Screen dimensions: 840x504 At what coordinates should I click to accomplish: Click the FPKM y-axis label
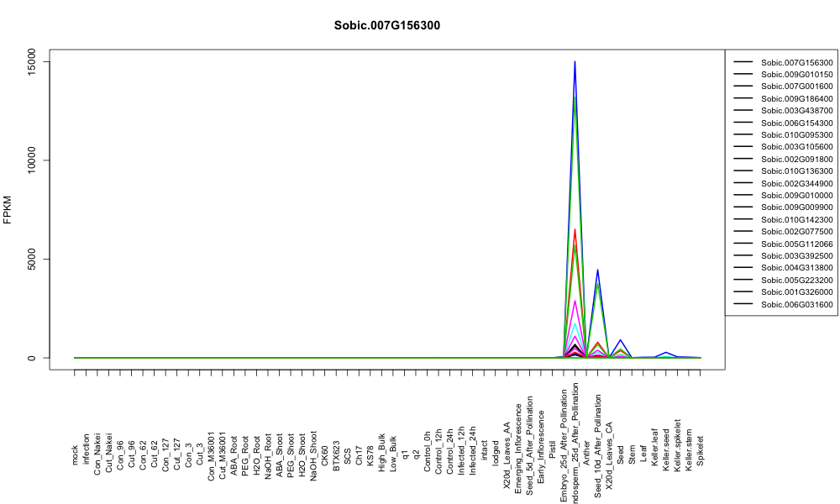[x=8, y=209]
